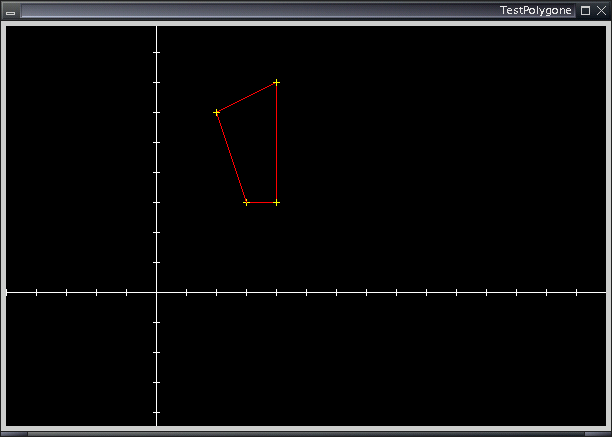Select the topmost yellow polygon vertex
Viewport: 612px width, 437px height.
[x=276, y=82]
